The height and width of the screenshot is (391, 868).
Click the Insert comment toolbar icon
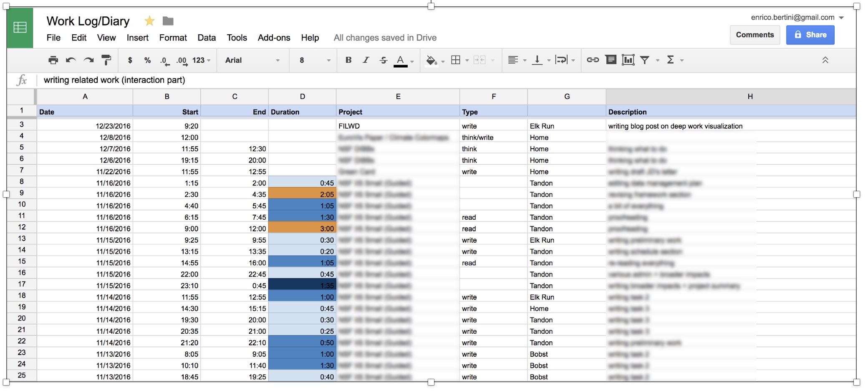[x=611, y=60]
